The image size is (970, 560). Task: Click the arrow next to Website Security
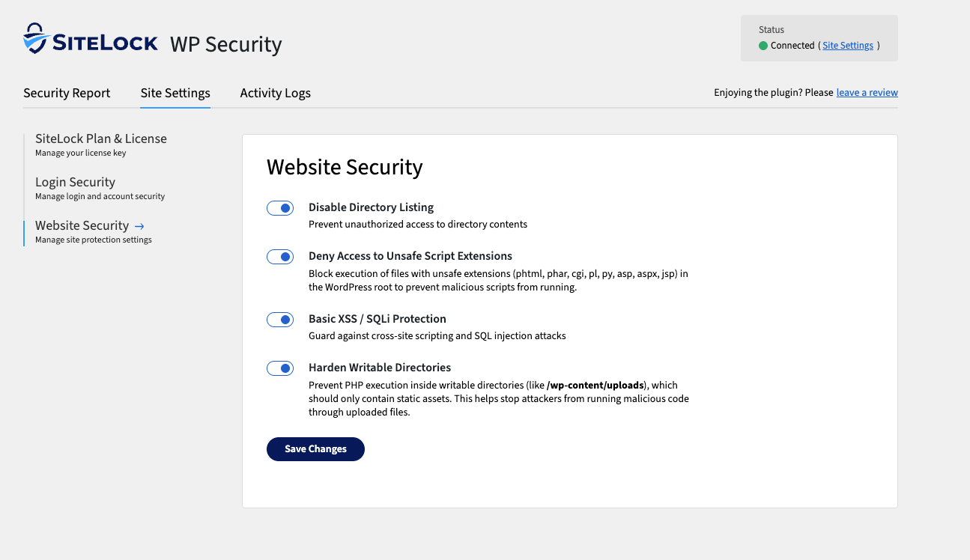[x=139, y=225]
